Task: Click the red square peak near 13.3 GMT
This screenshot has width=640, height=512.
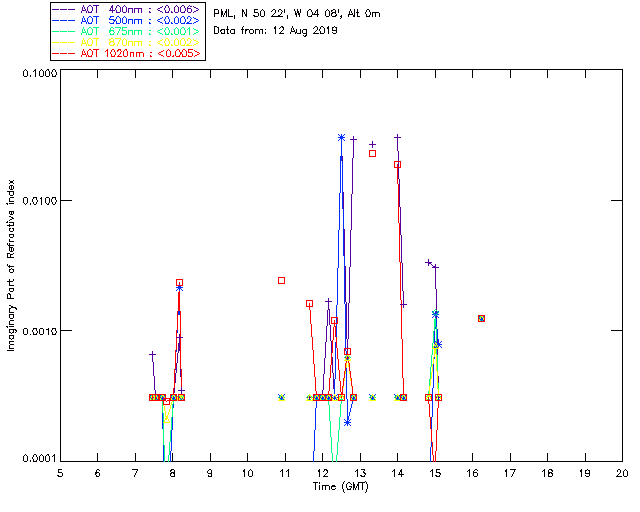Action: [372, 153]
